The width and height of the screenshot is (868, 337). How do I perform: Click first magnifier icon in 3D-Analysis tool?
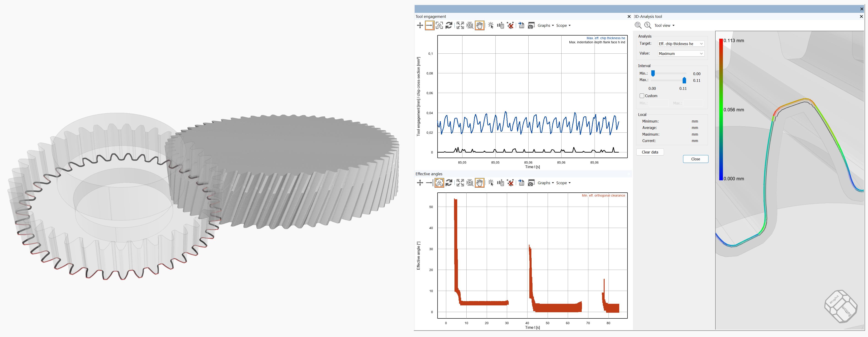coord(638,25)
